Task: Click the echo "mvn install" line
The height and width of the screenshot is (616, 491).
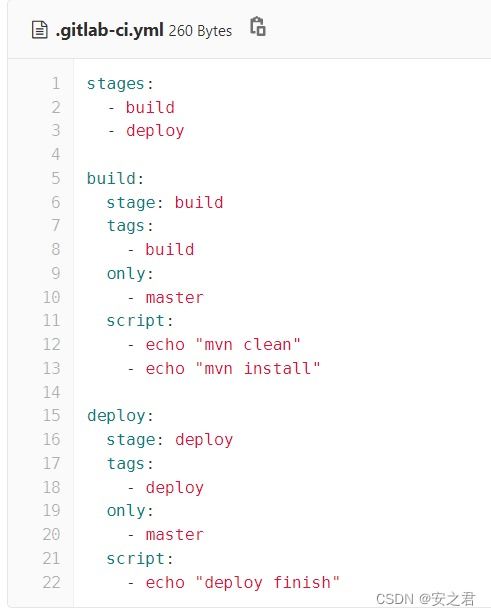Action: [x=224, y=368]
